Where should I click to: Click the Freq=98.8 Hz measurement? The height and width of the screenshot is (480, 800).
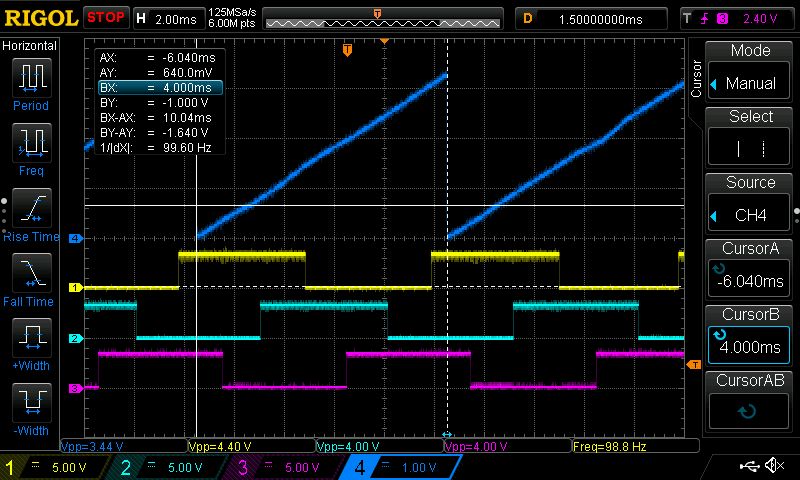click(610, 447)
